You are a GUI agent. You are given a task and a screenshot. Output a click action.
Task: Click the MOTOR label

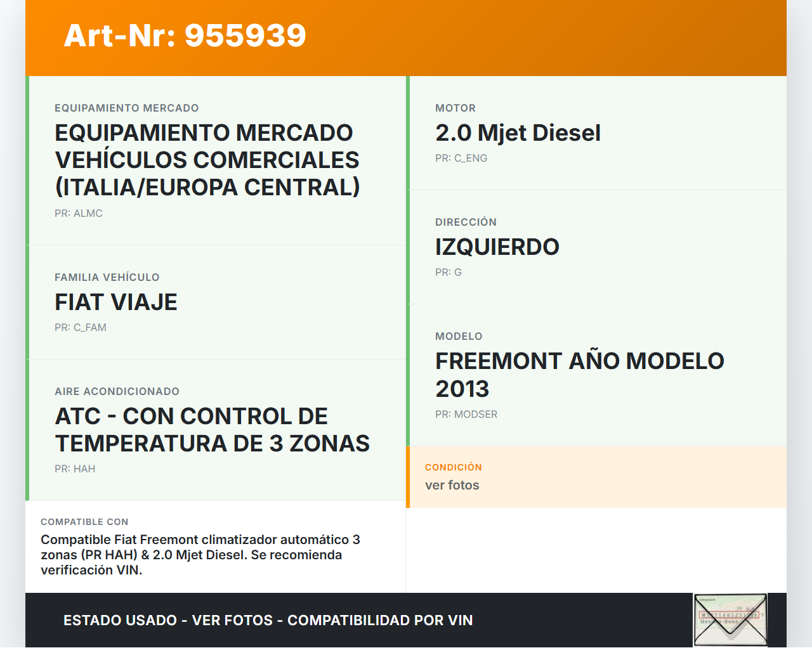click(x=455, y=108)
